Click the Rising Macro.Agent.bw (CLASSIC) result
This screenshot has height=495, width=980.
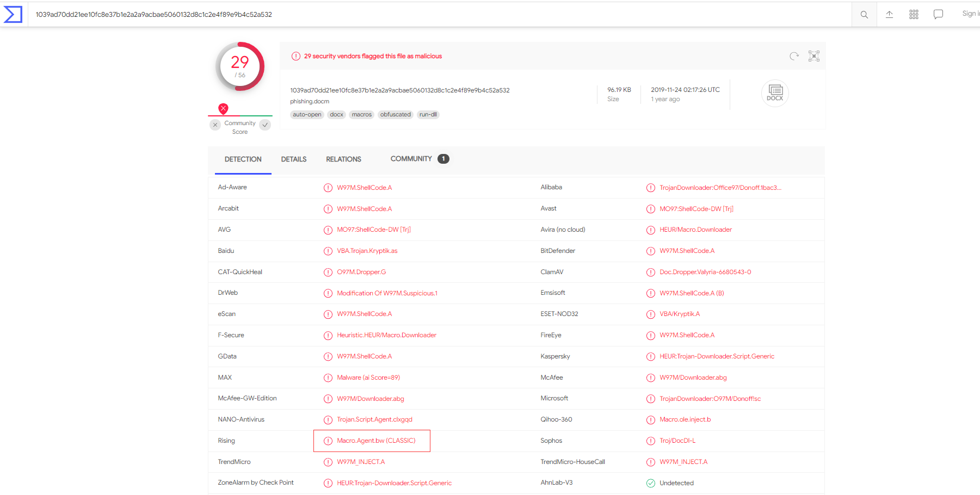coord(376,441)
